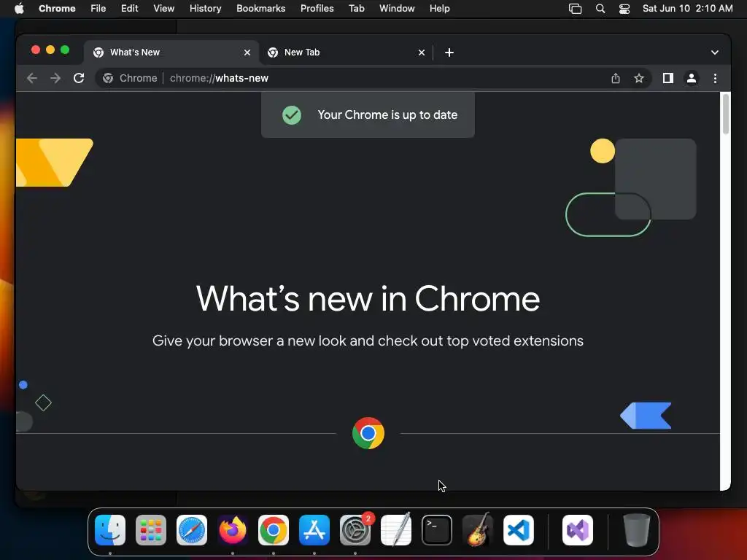Click the green checkmark update icon
Screen dimensions: 747x560
pos(292,114)
